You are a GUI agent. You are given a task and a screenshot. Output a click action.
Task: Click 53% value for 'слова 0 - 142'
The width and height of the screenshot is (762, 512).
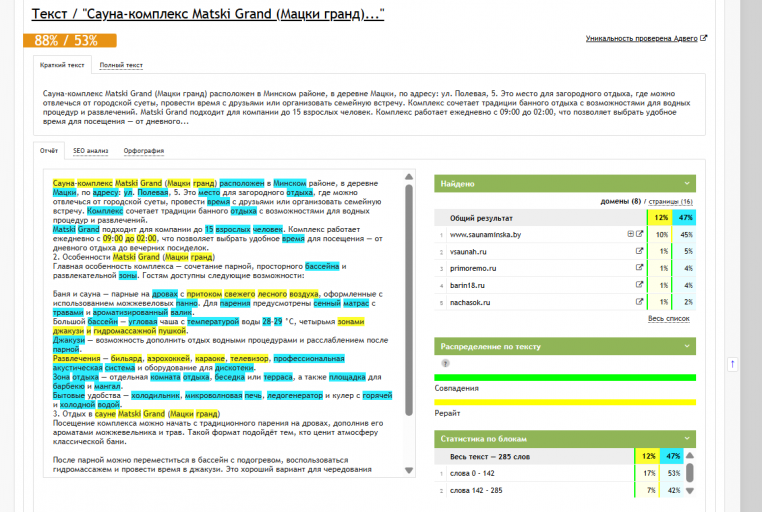[673, 473]
